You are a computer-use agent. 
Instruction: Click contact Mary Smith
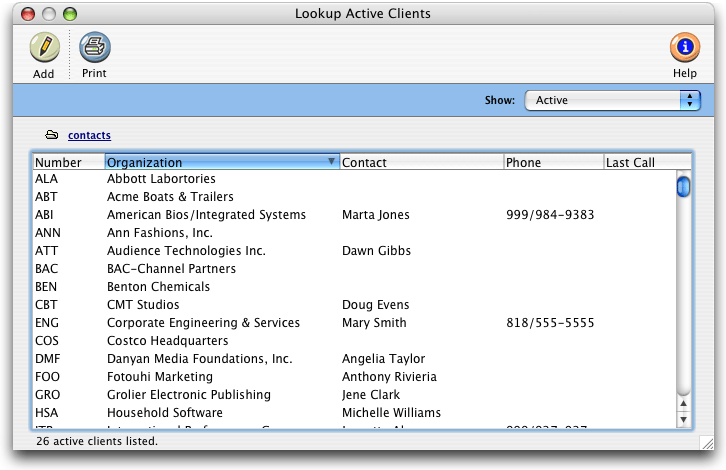coord(374,323)
